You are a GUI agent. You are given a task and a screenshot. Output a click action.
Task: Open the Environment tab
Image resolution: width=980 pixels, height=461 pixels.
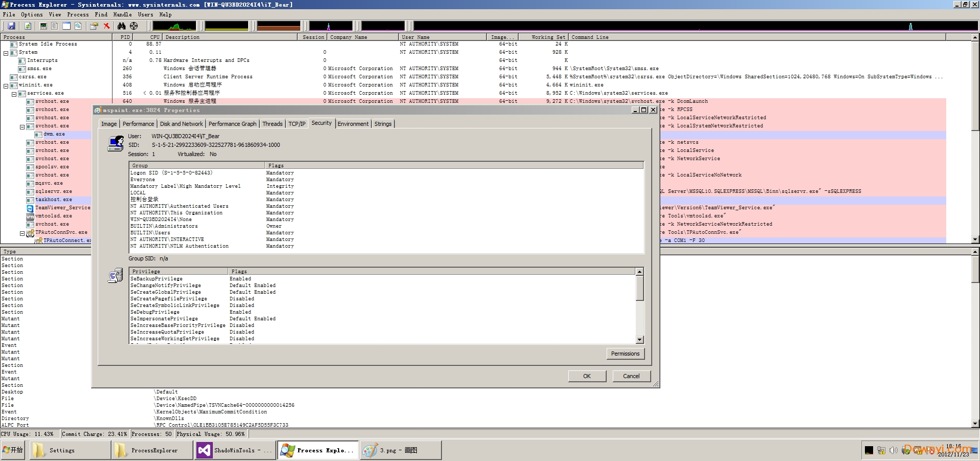(x=352, y=124)
